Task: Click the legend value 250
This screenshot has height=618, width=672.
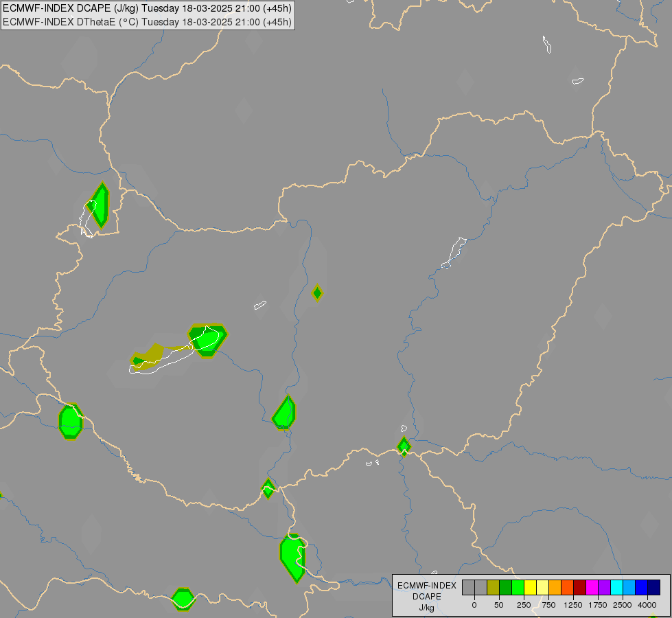Action: (524, 605)
